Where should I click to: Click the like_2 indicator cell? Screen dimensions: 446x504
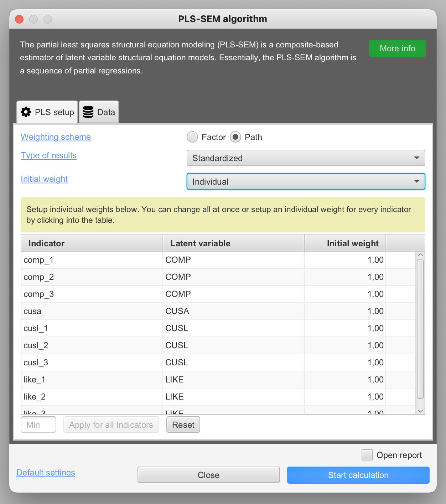coord(92,397)
